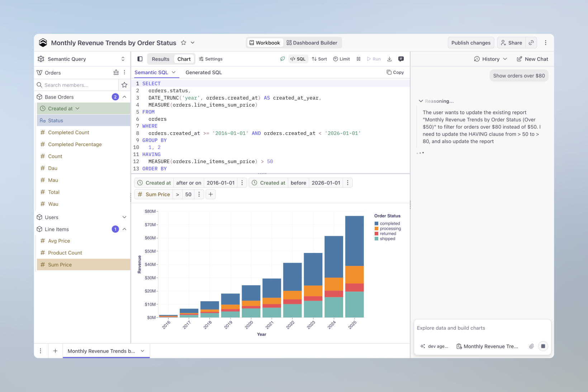Open chart Settings
Image resolution: width=588 pixels, height=392 pixels.
coord(211,59)
